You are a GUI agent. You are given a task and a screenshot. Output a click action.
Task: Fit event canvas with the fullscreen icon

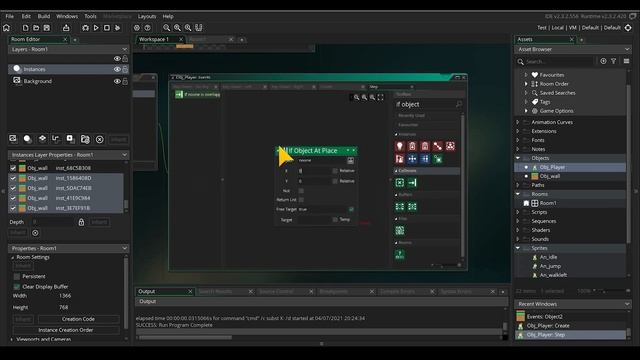tap(380, 97)
